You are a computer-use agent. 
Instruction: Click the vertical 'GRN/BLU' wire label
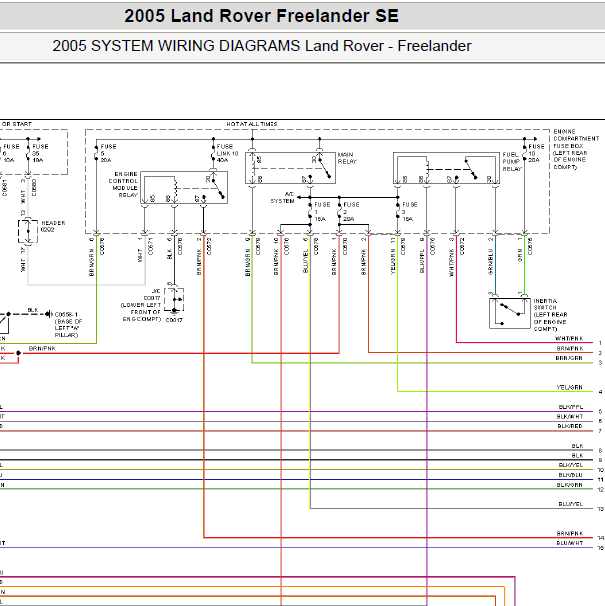(x=491, y=262)
